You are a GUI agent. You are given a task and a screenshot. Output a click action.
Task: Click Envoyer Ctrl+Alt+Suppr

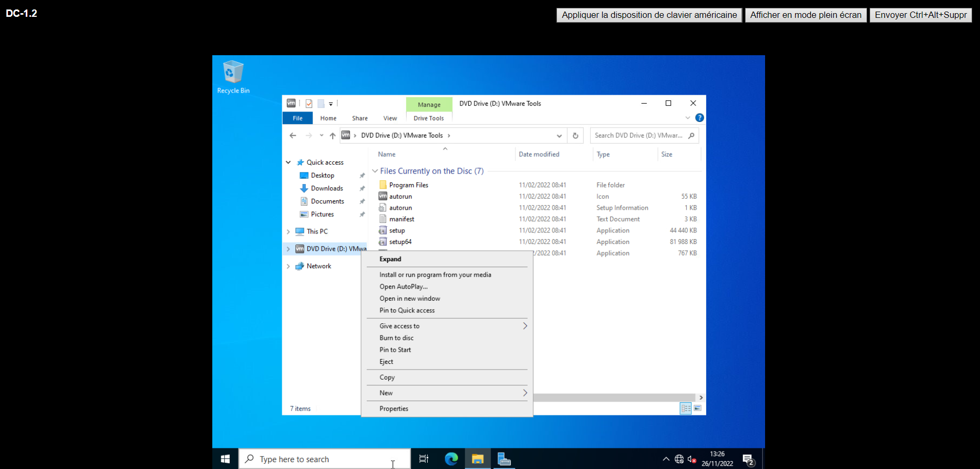tap(921, 15)
